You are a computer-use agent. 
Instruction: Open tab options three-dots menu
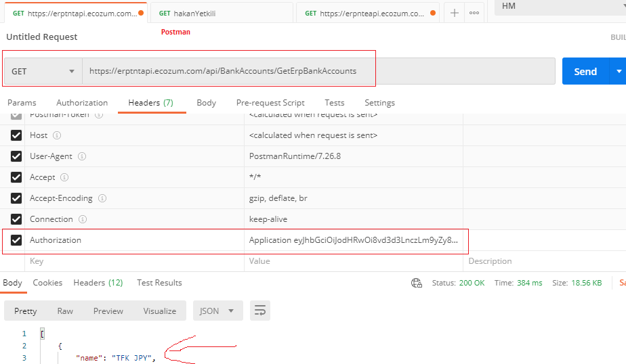pos(474,13)
